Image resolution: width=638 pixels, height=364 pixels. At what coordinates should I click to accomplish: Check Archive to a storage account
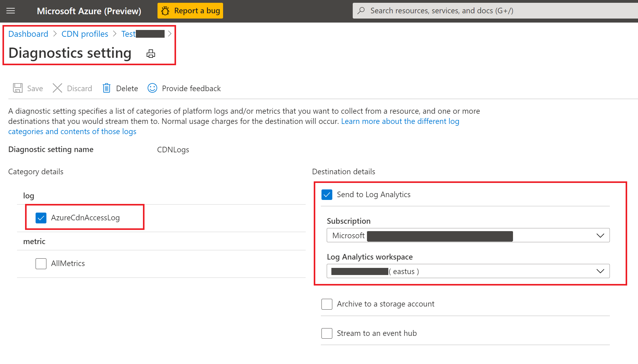(327, 304)
